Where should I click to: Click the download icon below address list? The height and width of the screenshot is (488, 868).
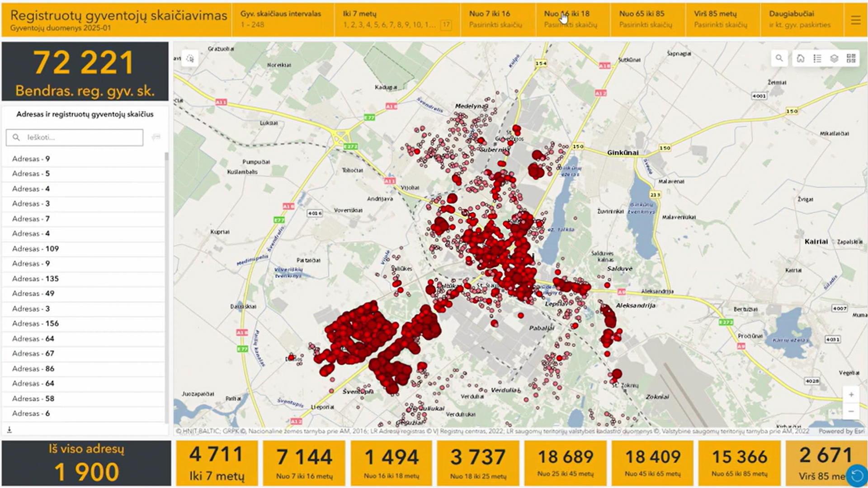9,430
